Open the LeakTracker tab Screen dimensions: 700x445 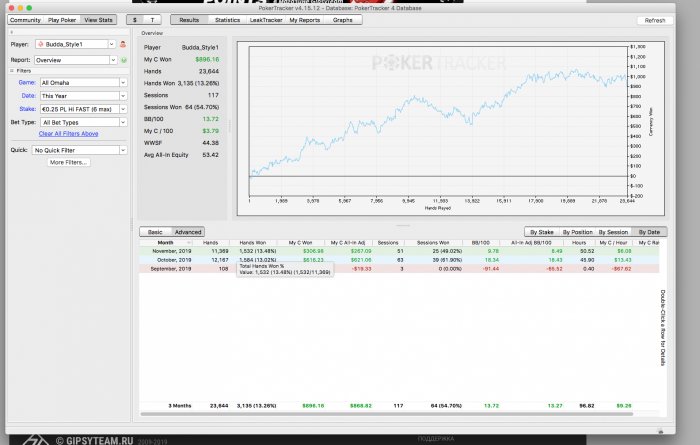point(266,20)
